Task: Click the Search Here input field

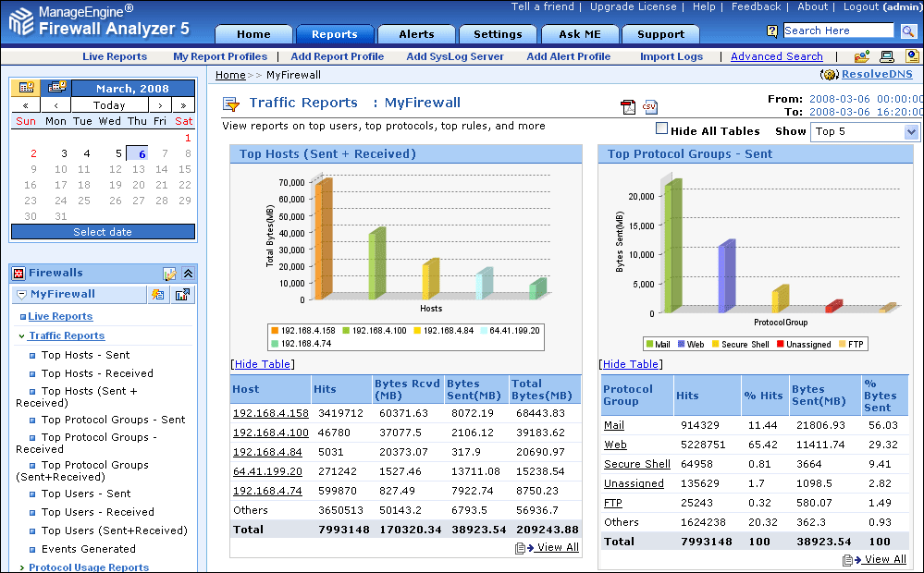Action: point(840,30)
